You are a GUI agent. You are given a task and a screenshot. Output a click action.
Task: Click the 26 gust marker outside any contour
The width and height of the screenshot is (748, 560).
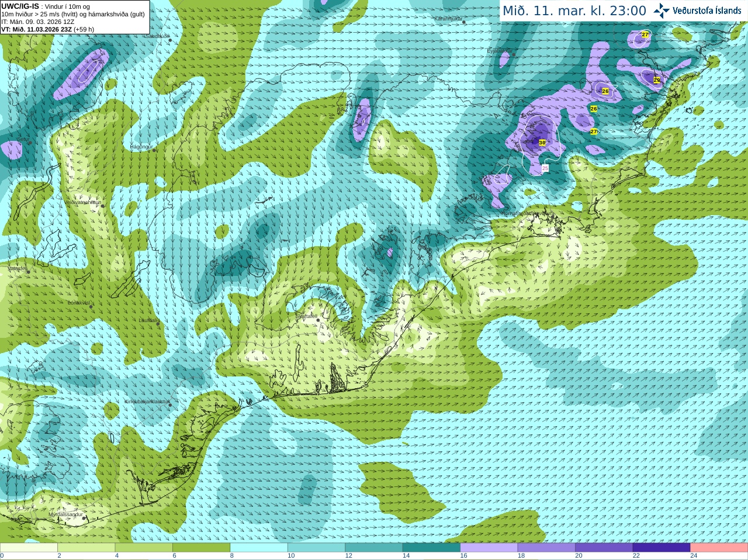(x=594, y=109)
